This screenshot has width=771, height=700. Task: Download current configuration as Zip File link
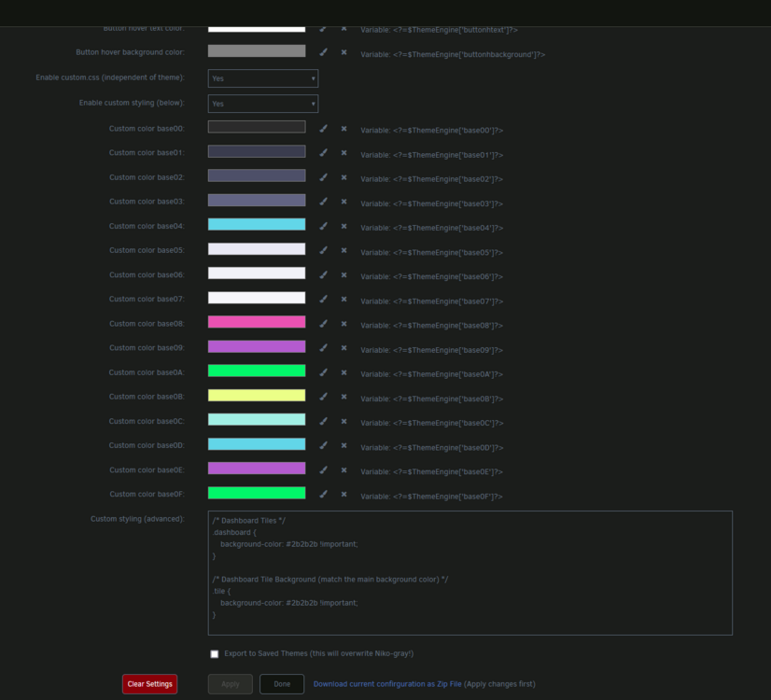pyautogui.click(x=387, y=684)
